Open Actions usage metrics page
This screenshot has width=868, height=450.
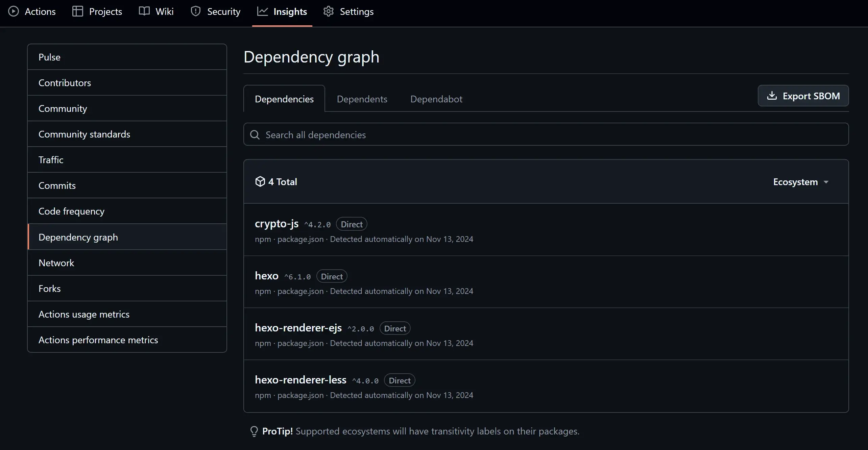[84, 314]
